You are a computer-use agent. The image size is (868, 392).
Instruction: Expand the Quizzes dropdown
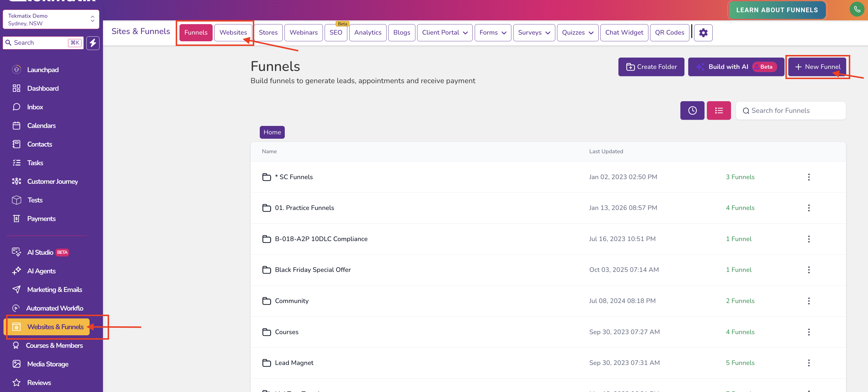[x=577, y=32]
